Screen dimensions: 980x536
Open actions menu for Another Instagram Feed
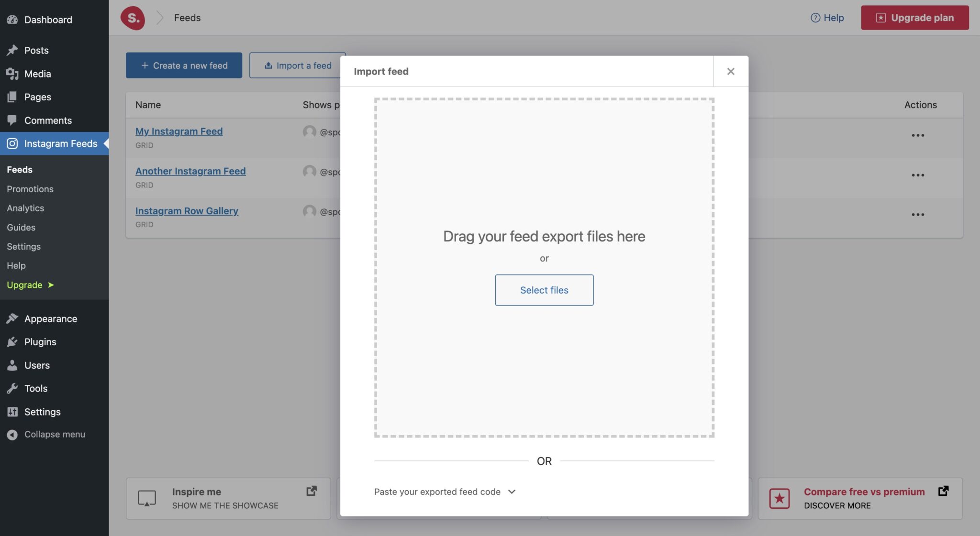(x=918, y=175)
